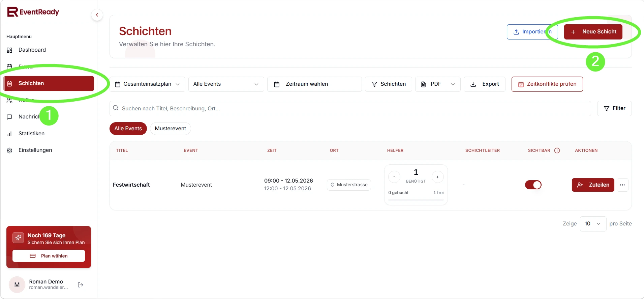
Task: Click the Sichtbar info icon
Action: (557, 151)
